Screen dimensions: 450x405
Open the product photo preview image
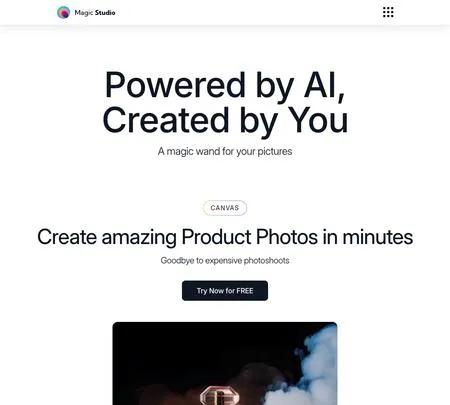tap(225, 363)
